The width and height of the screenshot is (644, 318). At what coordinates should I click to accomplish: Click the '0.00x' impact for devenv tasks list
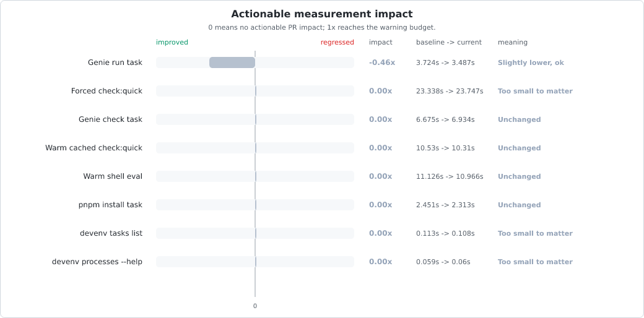pyautogui.click(x=380, y=233)
